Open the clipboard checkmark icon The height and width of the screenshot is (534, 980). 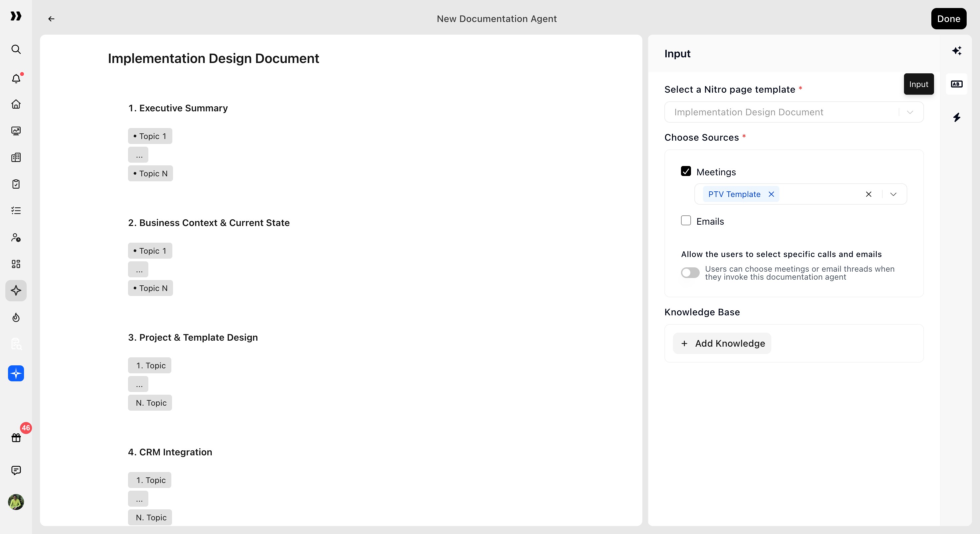click(16, 184)
